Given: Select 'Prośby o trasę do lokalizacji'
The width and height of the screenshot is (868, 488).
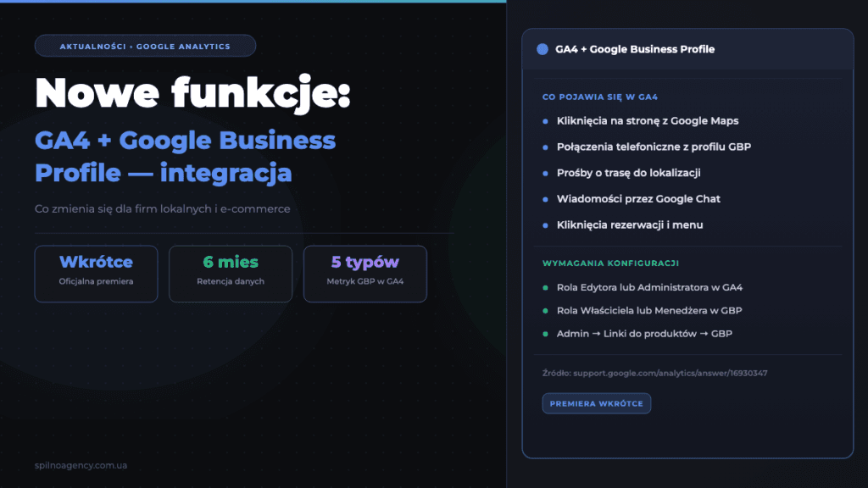Looking at the screenshot, I should (628, 173).
